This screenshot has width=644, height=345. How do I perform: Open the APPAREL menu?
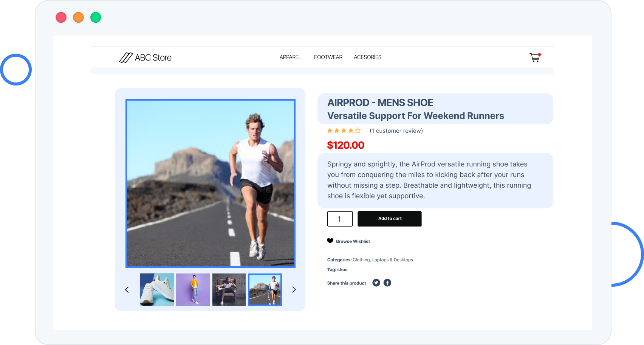coord(290,57)
